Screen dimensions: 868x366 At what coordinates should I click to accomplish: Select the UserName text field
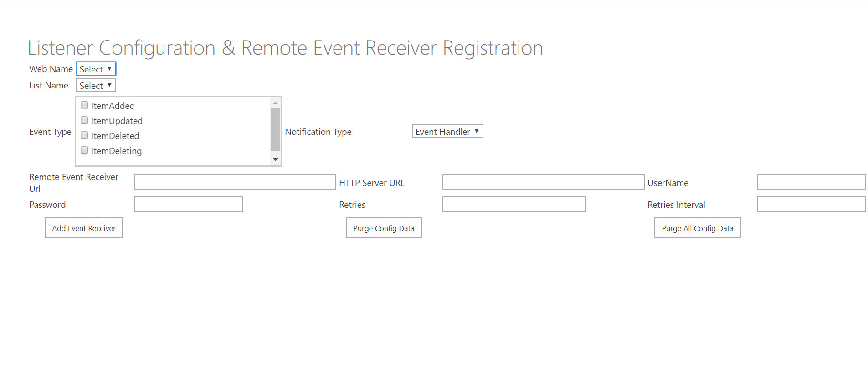[x=811, y=182]
